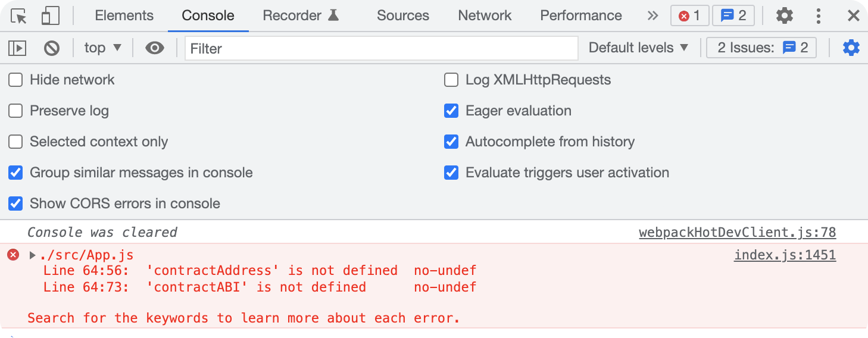Click the blue console settings gear

851,48
